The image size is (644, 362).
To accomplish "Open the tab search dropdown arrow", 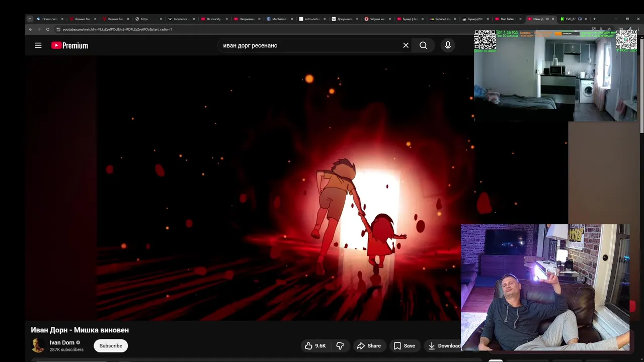I will coord(30,19).
